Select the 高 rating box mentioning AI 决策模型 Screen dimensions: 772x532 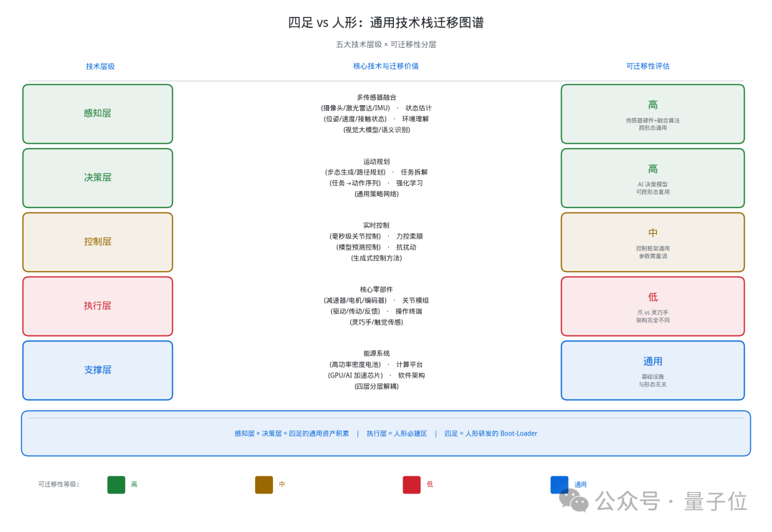click(x=653, y=178)
